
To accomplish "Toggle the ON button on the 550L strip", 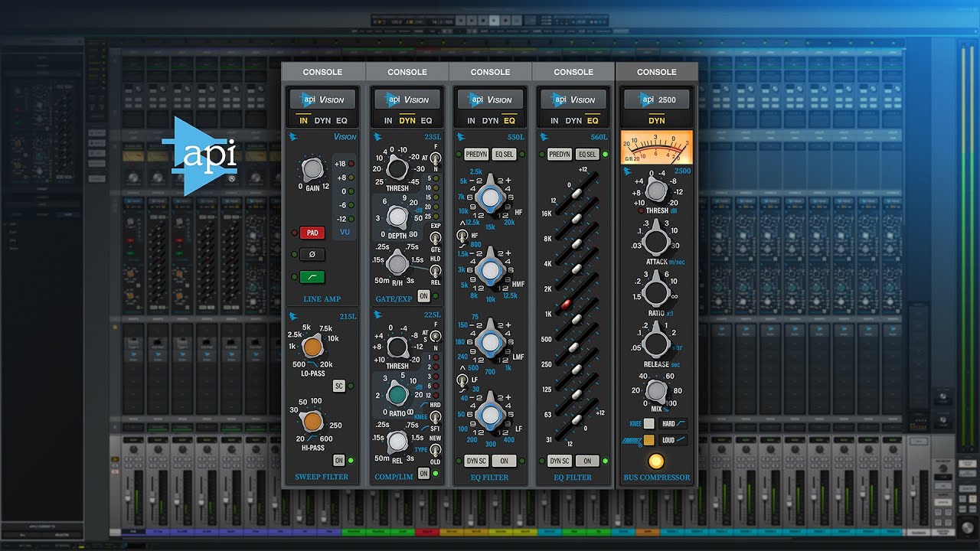I will pyautogui.click(x=504, y=461).
